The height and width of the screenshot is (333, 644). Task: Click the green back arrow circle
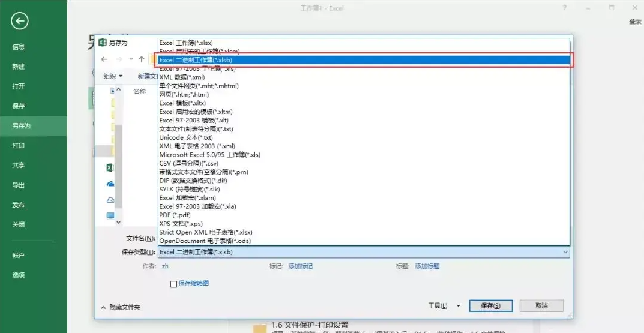tap(20, 21)
